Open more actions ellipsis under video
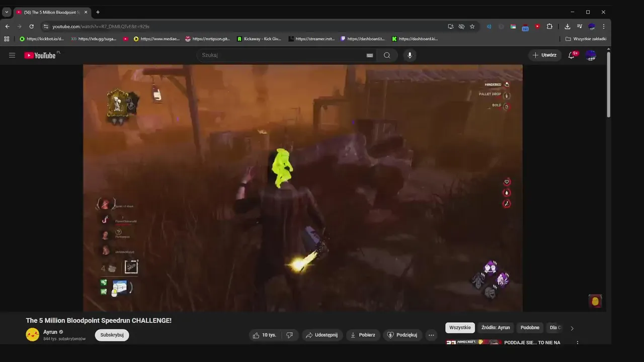644x362 pixels. [431, 335]
